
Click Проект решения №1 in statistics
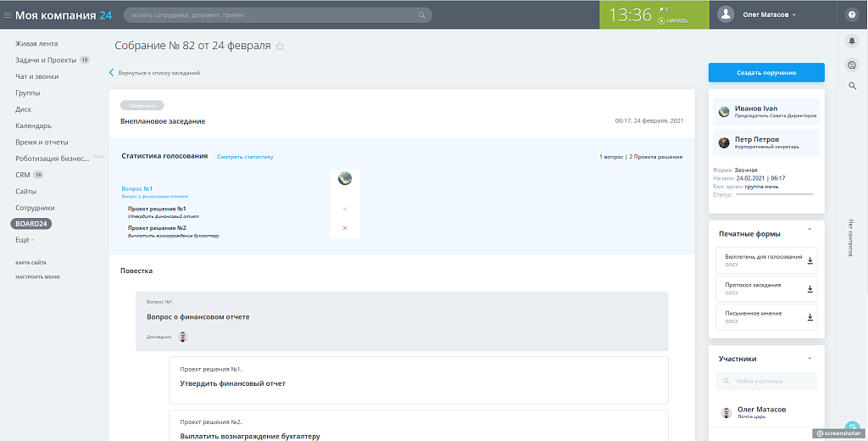[157, 209]
